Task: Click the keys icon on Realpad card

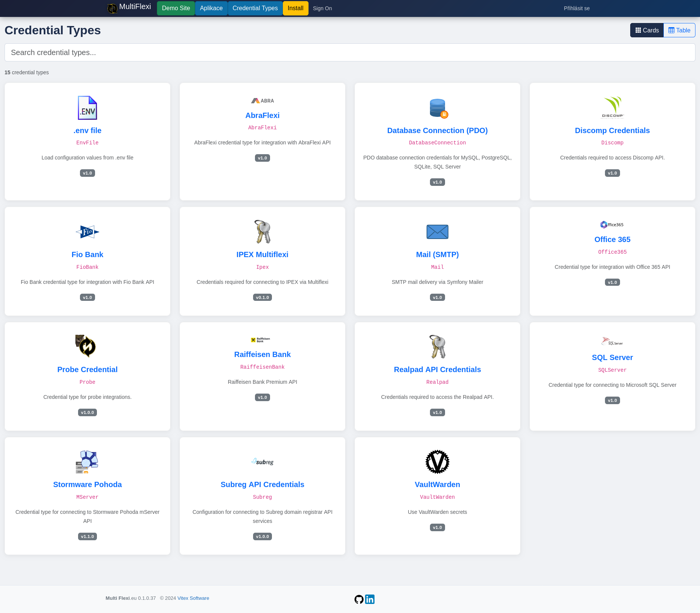Action: tap(437, 347)
